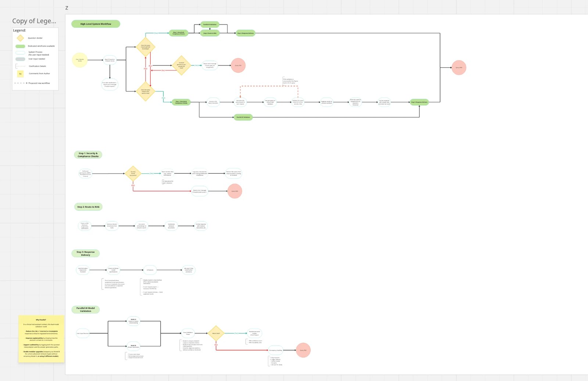Select the Step 1: Security & Compliance Checks section header
Screen dimensions: 588x381
pos(88,155)
